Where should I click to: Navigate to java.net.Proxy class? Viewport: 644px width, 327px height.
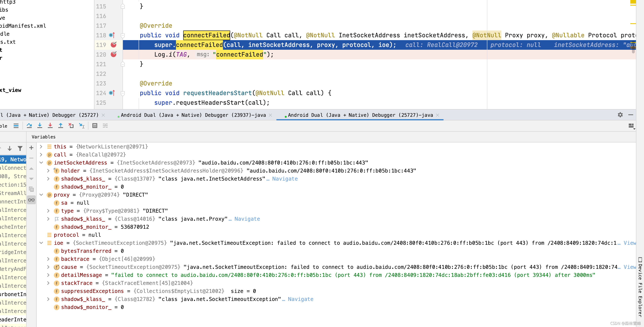247,219
